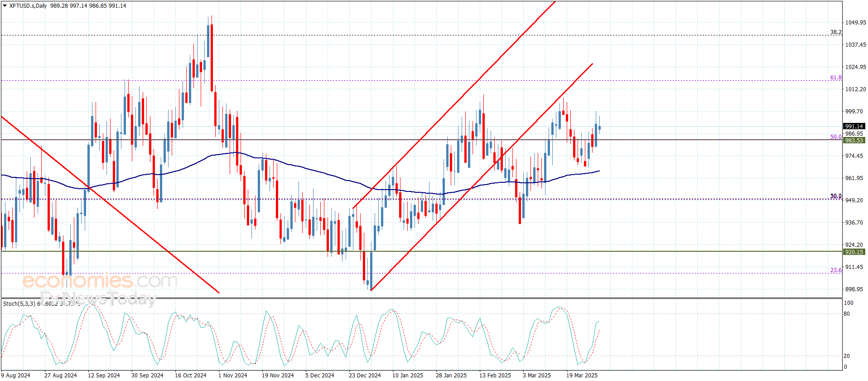Click the 986.95 price axis label
The height and width of the screenshot is (381, 868).
point(854,134)
